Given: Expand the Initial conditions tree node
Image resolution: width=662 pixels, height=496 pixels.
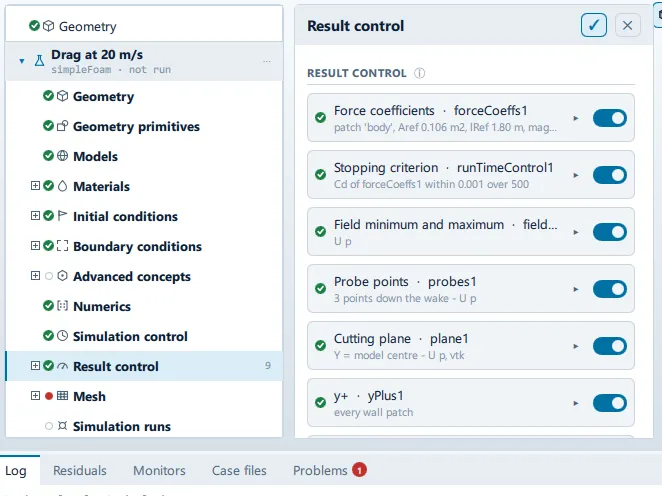Looking at the screenshot, I should tap(35, 216).
